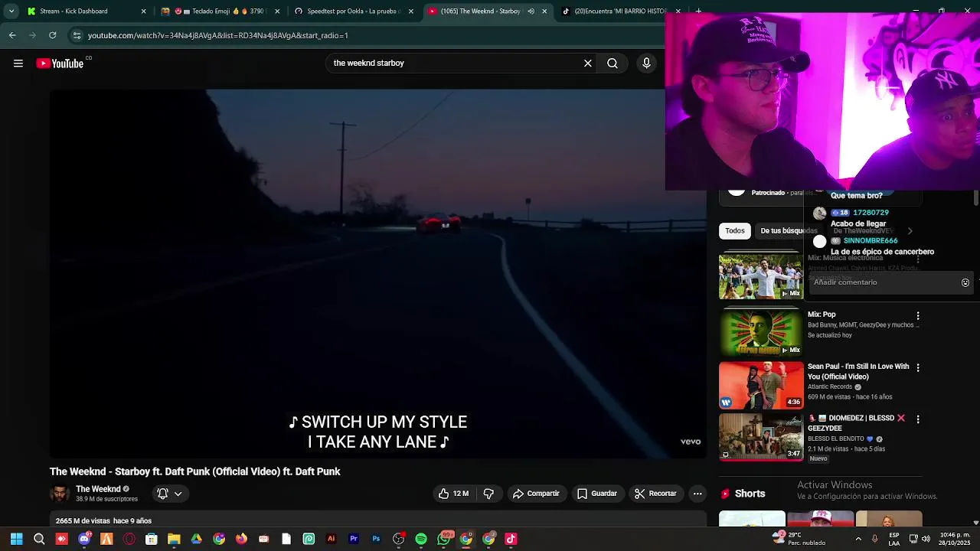Open the Mix: Pop thumbnail
Image resolution: width=980 pixels, height=551 pixels.
point(761,332)
